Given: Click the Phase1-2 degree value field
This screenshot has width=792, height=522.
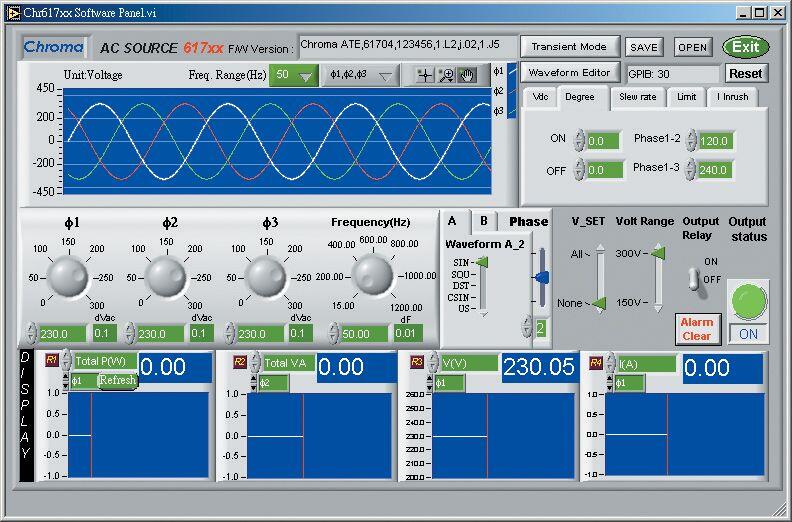Looking at the screenshot, I should click(714, 141).
